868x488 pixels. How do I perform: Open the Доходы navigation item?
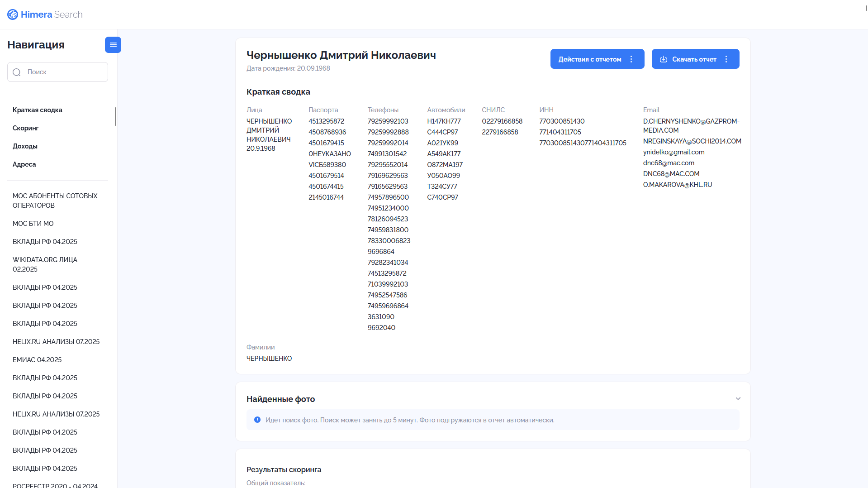click(x=25, y=146)
